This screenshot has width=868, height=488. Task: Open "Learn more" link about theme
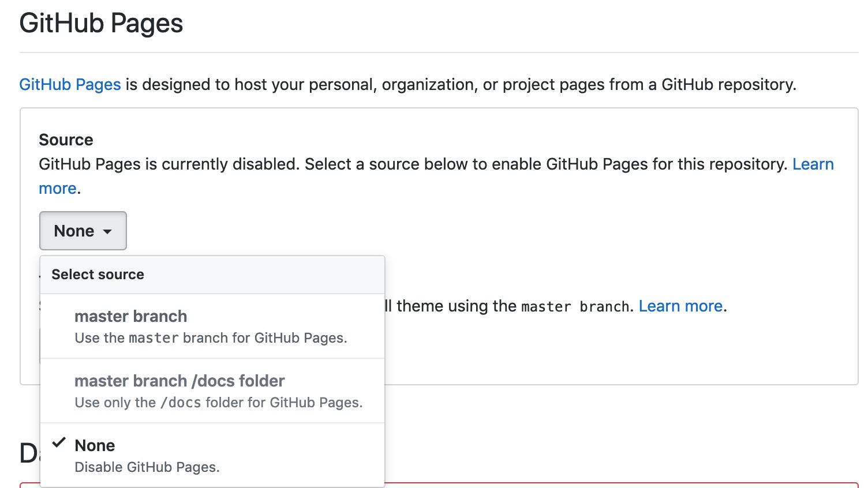pos(680,306)
